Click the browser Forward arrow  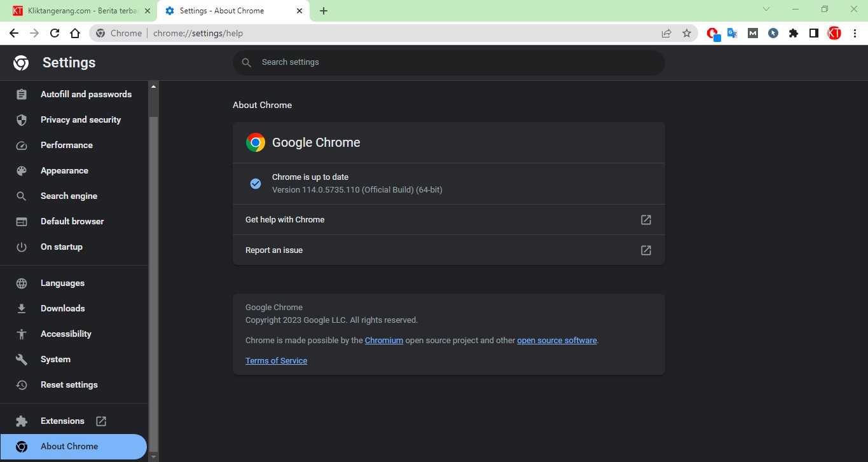[34, 33]
